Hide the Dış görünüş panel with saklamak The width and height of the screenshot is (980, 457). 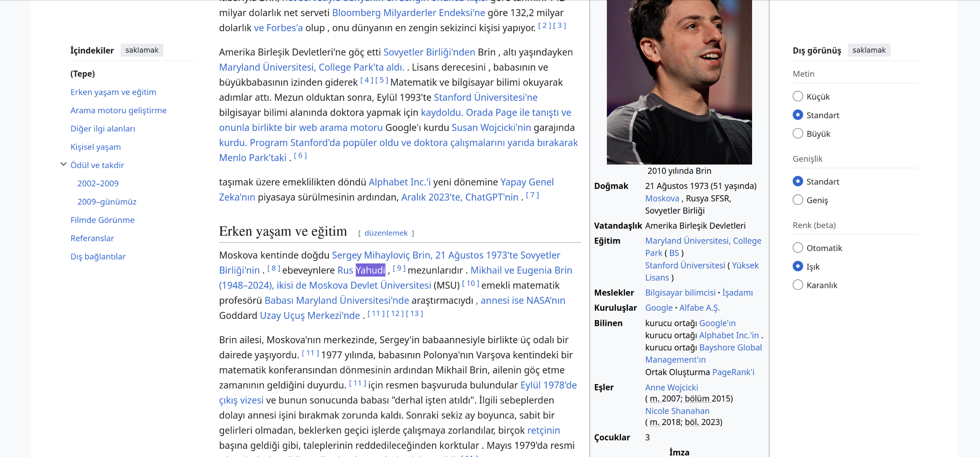click(x=869, y=50)
